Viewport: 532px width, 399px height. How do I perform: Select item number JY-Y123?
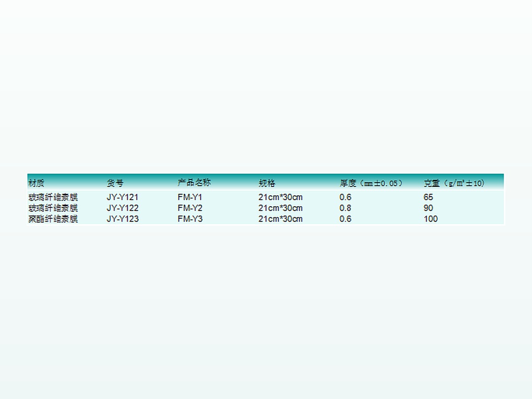[122, 219]
